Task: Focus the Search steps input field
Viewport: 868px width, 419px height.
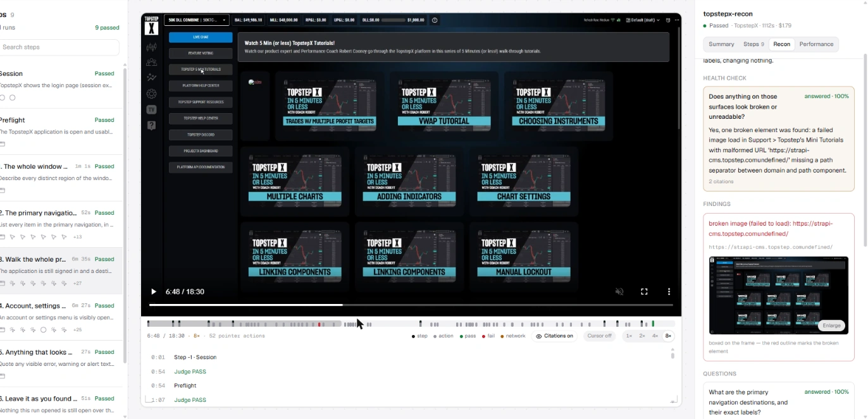Action: (58, 47)
